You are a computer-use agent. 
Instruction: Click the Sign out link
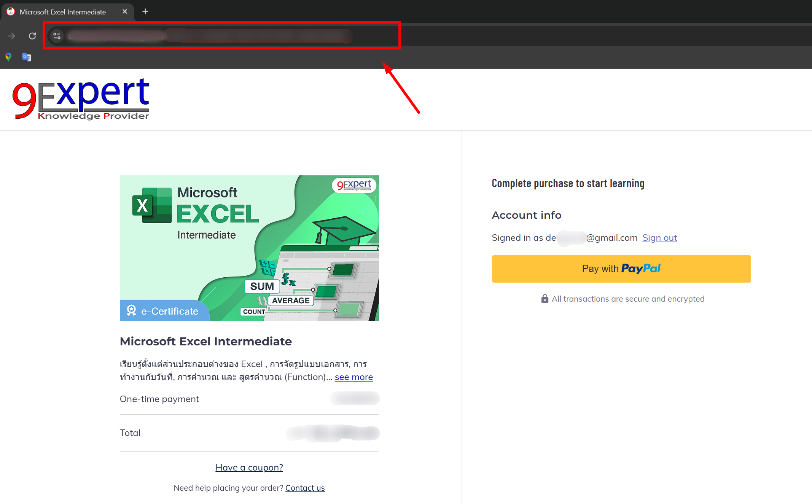point(660,238)
